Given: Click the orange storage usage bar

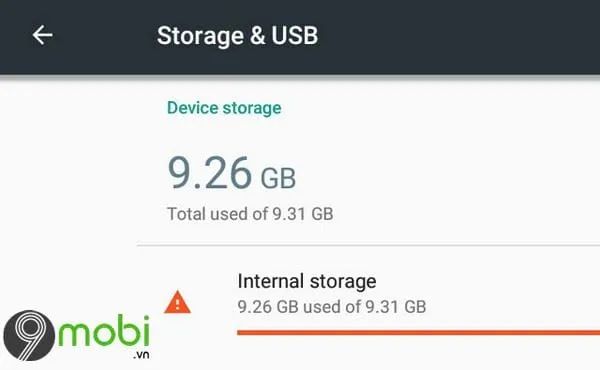Looking at the screenshot, I should click(419, 333).
